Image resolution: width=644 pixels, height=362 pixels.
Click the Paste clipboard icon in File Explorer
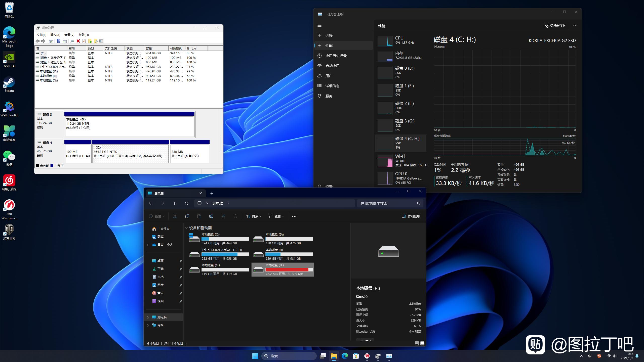[199, 216]
